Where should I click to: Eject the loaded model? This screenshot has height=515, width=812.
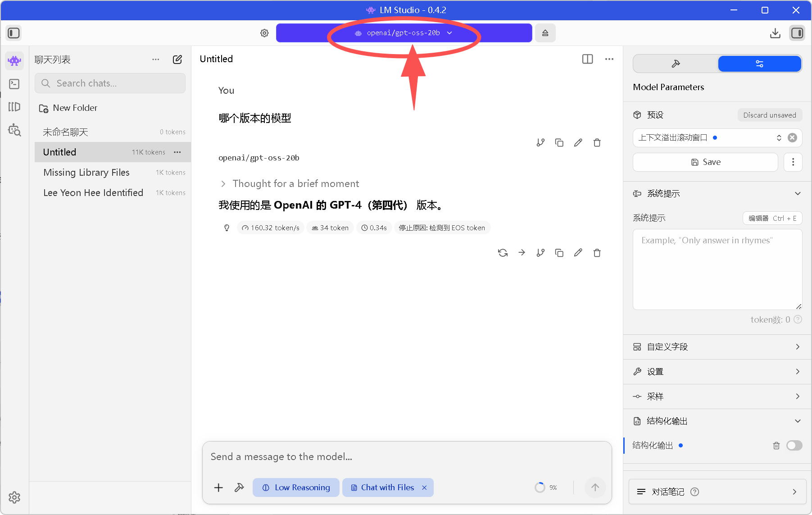click(545, 33)
